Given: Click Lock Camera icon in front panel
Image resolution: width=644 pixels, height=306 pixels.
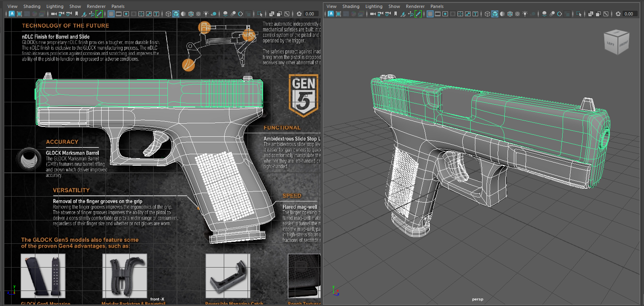Looking at the screenshot, I should [x=61, y=14].
